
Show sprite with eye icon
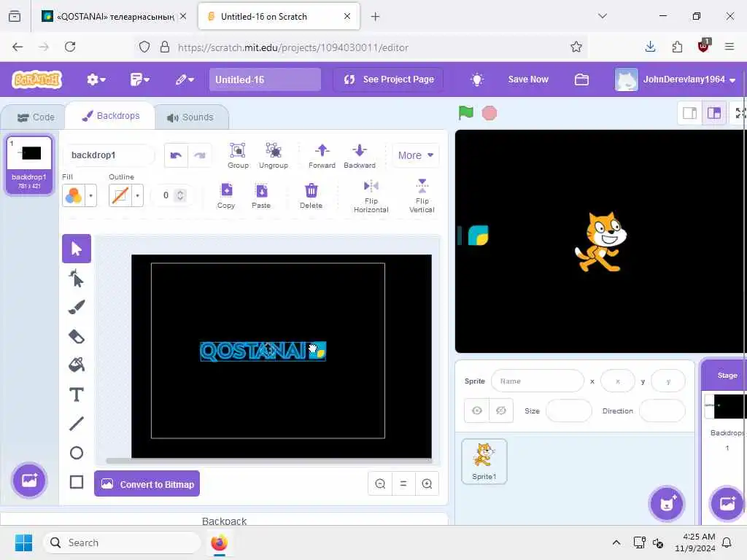[477, 411]
